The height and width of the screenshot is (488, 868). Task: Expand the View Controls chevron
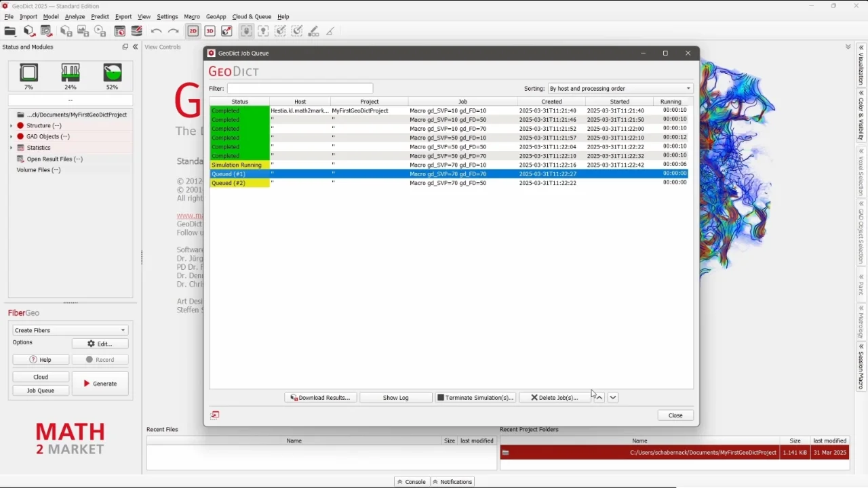(848, 47)
